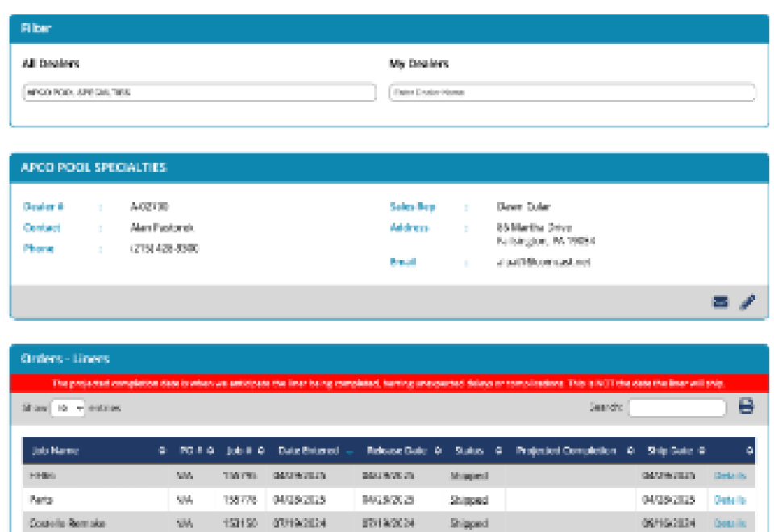Sort orders by the Date Entered column
Screen dimensions: 774x532
click(312, 451)
